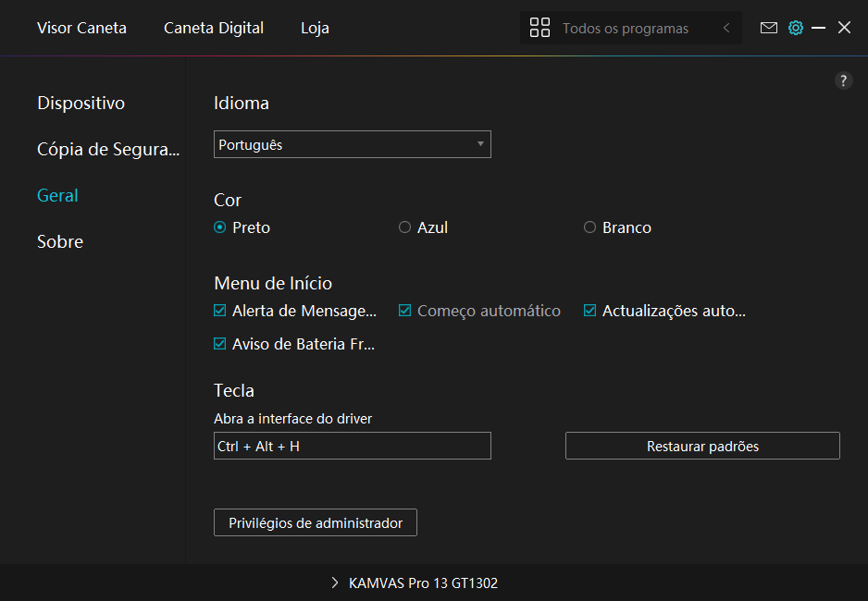
Task: Toggle the Actualizações automáticas checkbox
Action: (589, 311)
